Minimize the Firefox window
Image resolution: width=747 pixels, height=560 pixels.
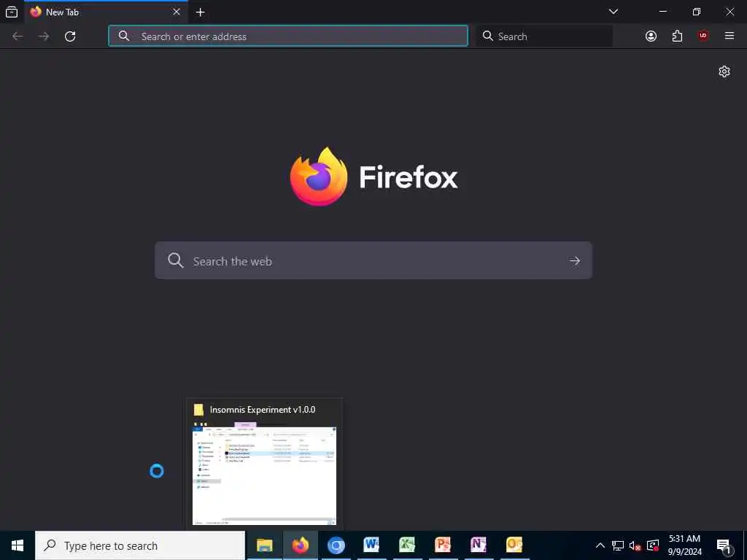tap(663, 12)
